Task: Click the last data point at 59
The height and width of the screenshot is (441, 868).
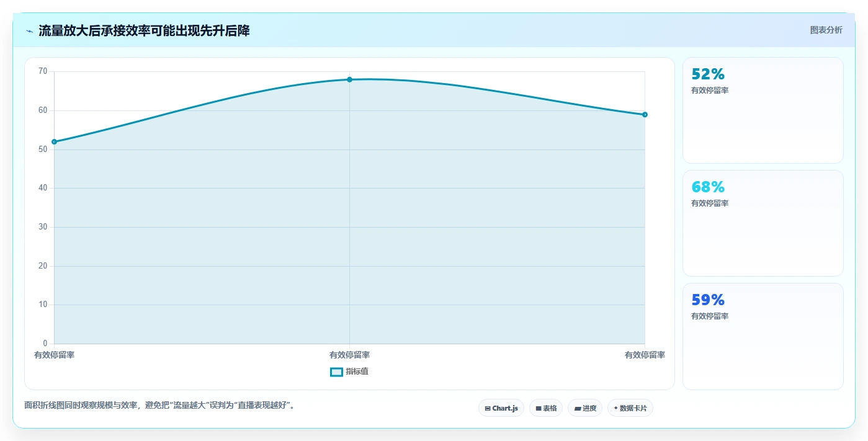Action: [x=645, y=115]
